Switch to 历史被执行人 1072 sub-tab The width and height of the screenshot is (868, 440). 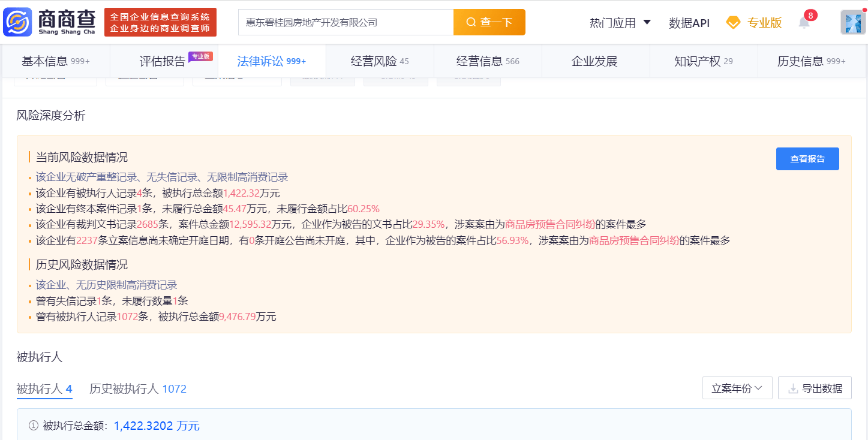coord(138,389)
